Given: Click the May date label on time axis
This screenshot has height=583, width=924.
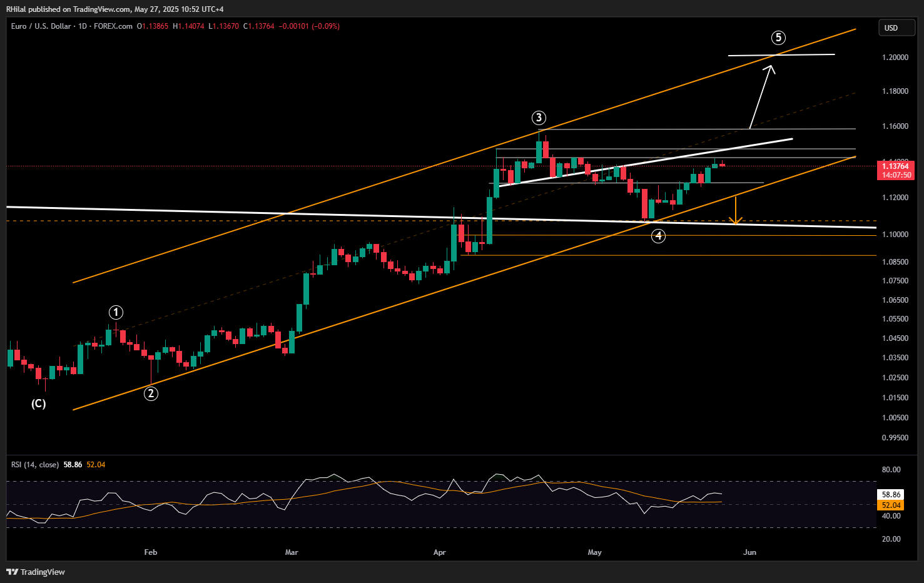Looking at the screenshot, I should [x=595, y=552].
